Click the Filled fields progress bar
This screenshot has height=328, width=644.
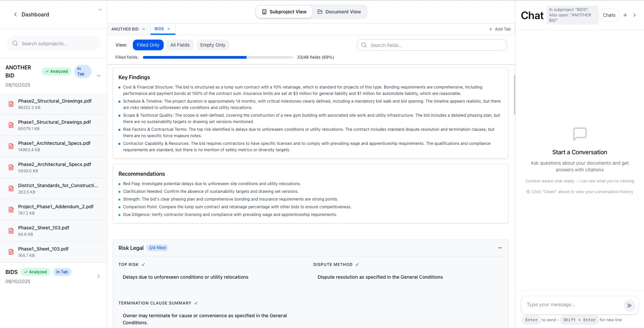coord(218,57)
